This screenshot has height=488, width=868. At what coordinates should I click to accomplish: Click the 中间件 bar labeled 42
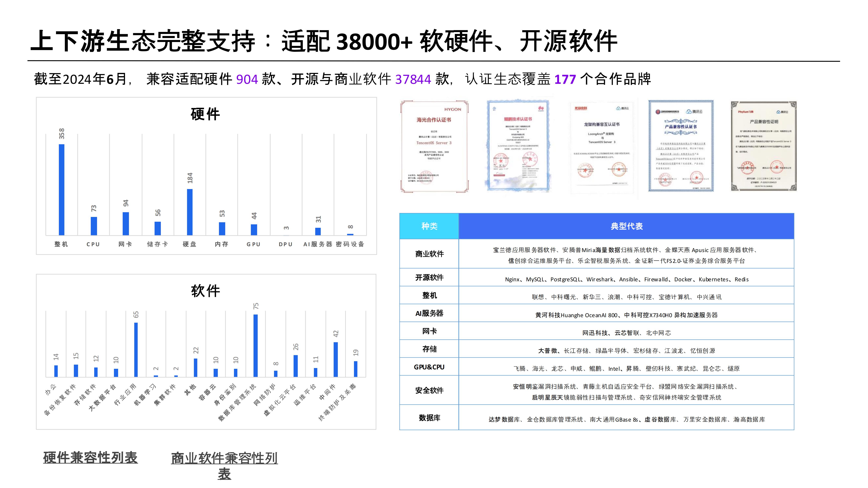336,359
